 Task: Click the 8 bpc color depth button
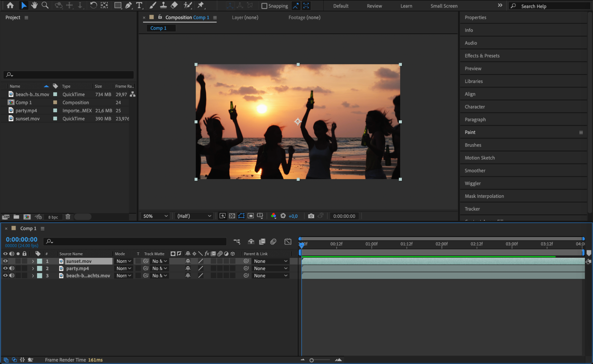53,217
